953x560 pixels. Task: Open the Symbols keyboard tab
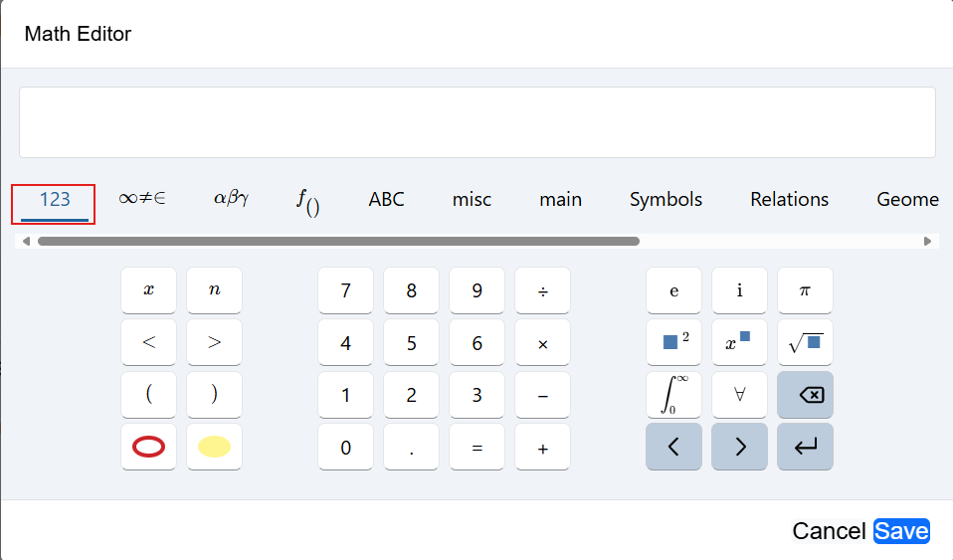click(666, 200)
